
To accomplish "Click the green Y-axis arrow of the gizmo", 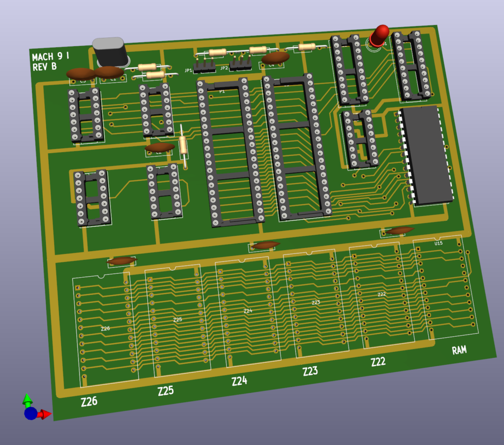I will 28,399.
